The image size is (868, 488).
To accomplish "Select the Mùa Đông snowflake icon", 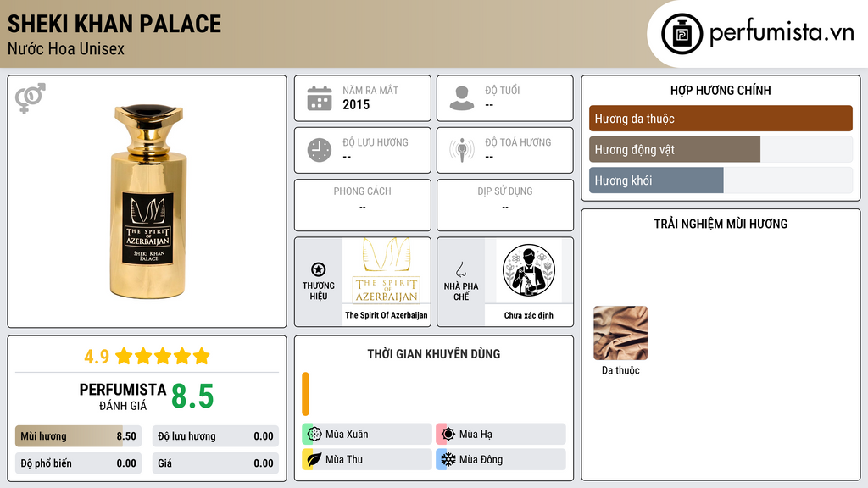I will (x=448, y=459).
